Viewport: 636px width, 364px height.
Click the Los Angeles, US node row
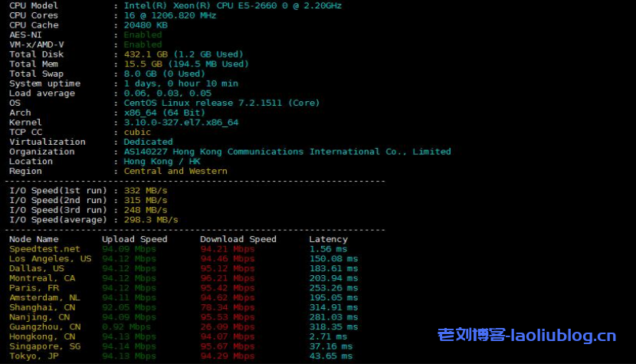(50, 259)
